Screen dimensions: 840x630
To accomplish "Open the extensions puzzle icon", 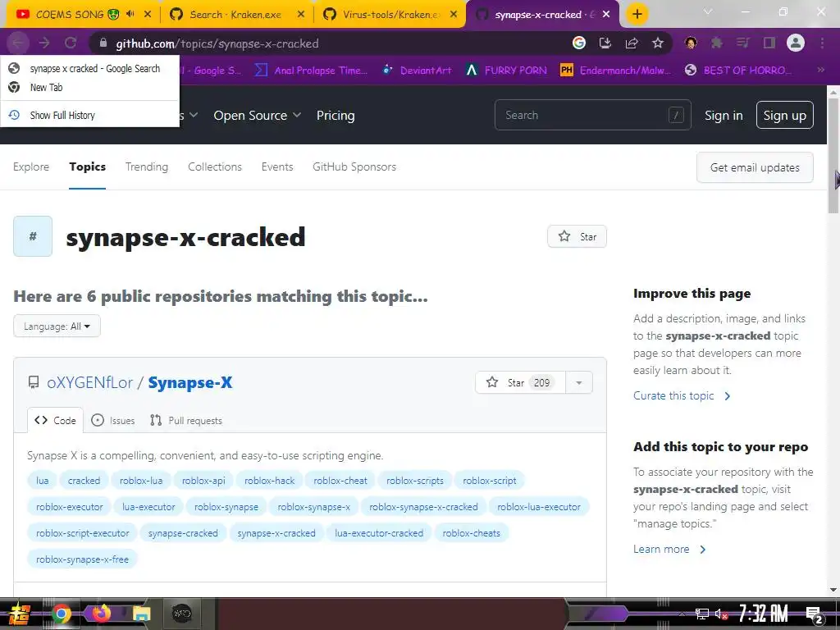I will point(717,43).
